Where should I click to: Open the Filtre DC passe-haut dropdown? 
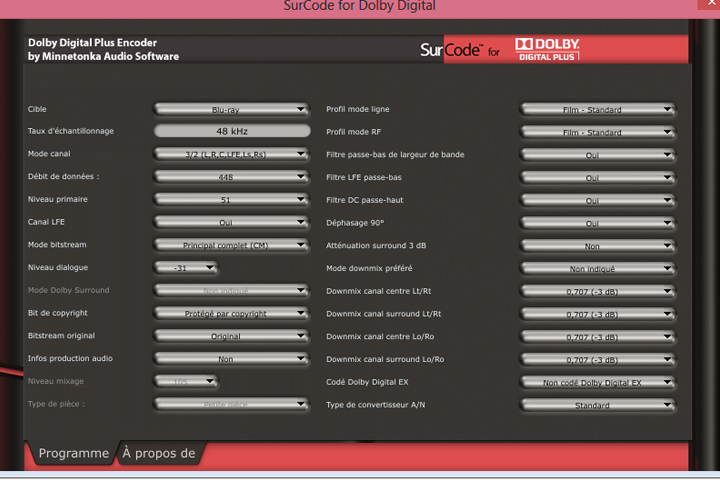(598, 200)
